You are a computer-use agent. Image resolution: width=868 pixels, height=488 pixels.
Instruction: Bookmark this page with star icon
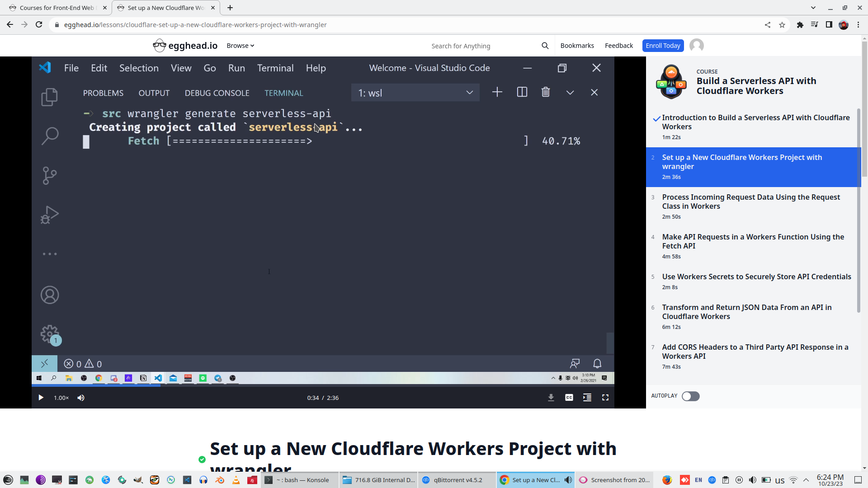pos(782,25)
